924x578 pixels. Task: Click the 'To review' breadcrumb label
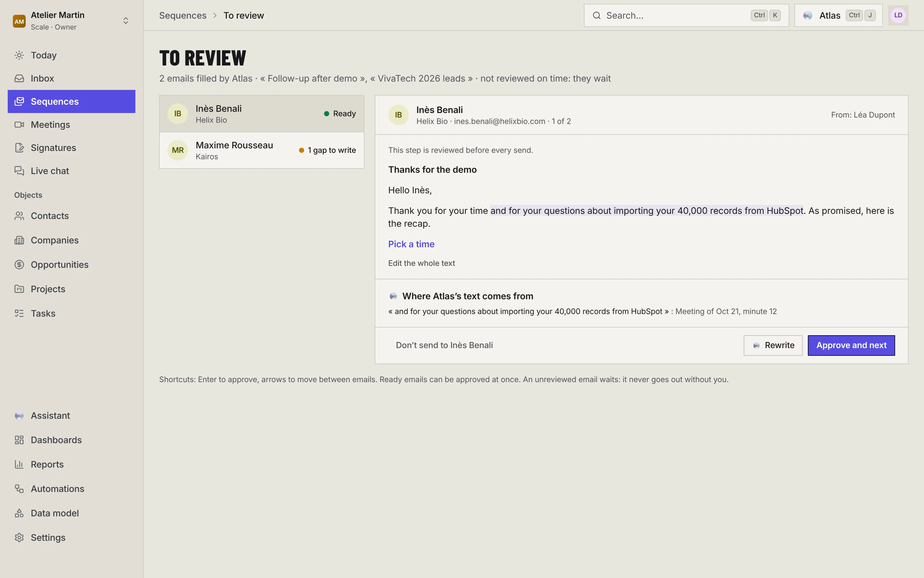[244, 15]
